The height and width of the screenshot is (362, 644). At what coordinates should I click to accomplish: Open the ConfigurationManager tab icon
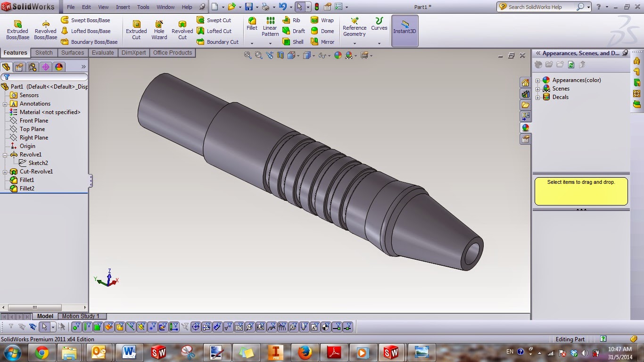[33, 67]
